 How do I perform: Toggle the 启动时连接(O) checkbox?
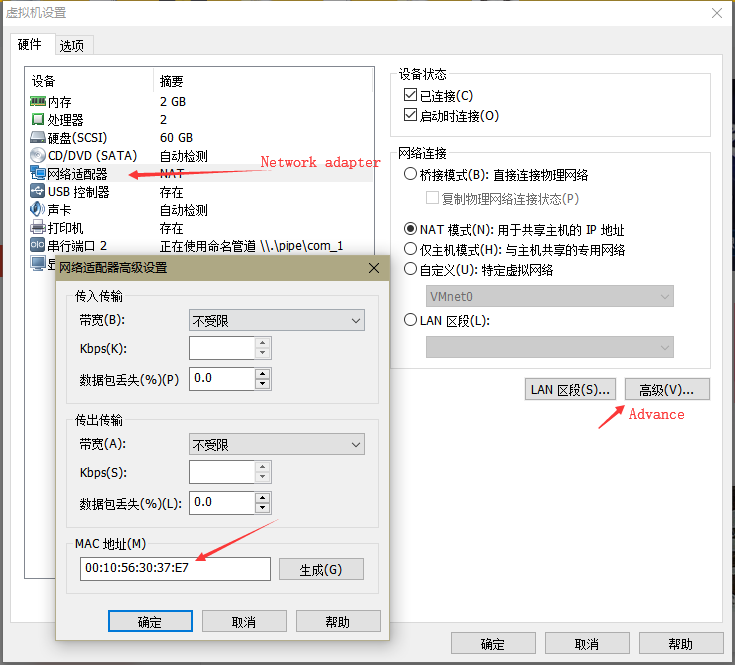410,115
